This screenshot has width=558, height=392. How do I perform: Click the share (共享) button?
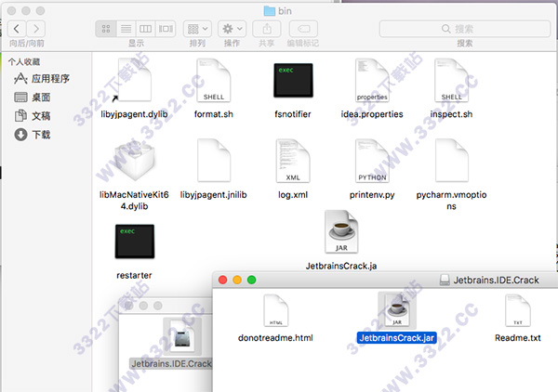tap(267, 29)
